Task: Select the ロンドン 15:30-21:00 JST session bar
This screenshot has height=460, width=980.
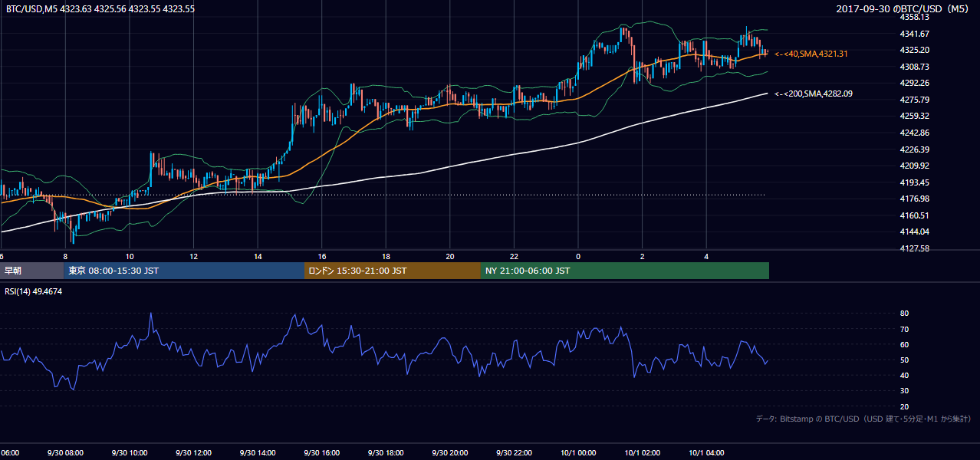Action: coord(393,271)
